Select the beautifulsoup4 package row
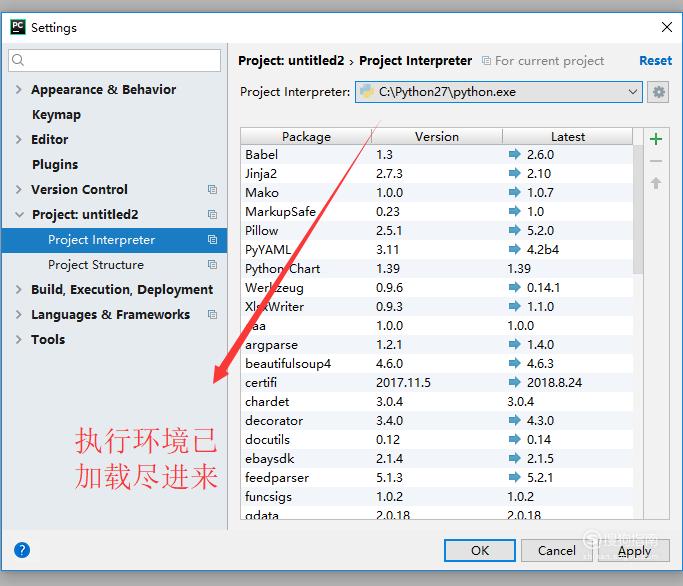Image resolution: width=683 pixels, height=586 pixels. (437, 363)
